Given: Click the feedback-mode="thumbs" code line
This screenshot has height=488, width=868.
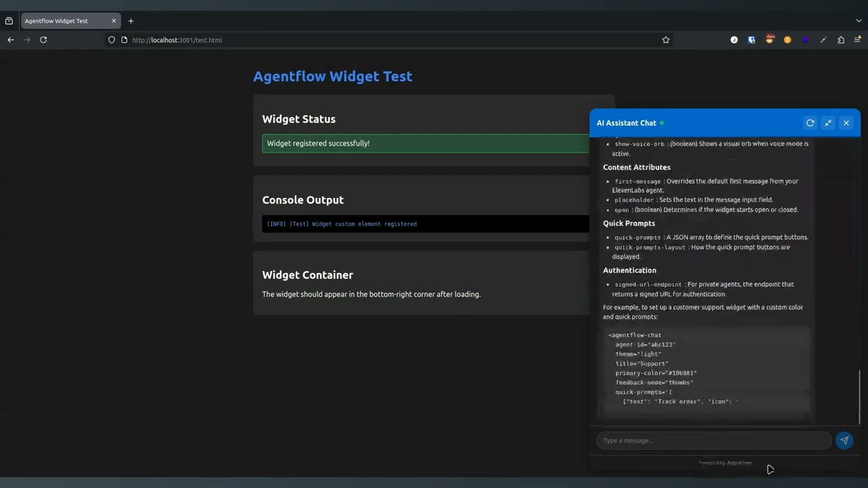Looking at the screenshot, I should point(654,382).
